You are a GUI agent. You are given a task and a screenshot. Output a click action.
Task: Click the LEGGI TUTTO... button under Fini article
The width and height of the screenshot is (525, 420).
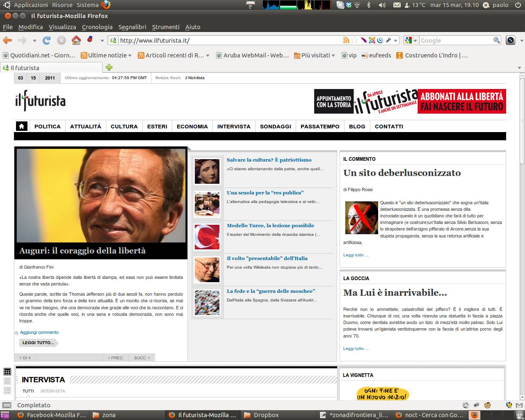pos(39,342)
